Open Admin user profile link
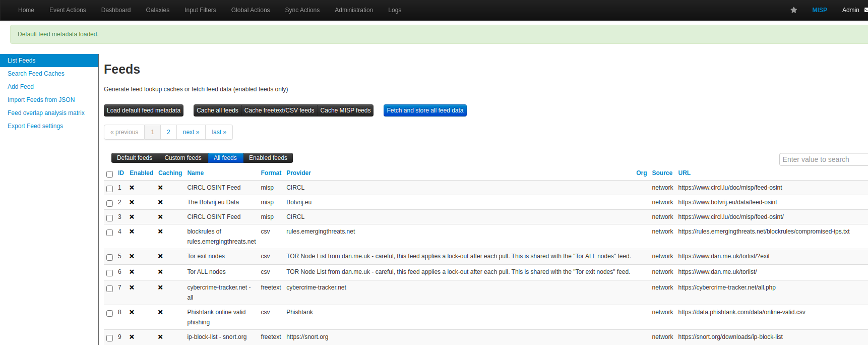The width and height of the screenshot is (868, 345). tap(850, 10)
